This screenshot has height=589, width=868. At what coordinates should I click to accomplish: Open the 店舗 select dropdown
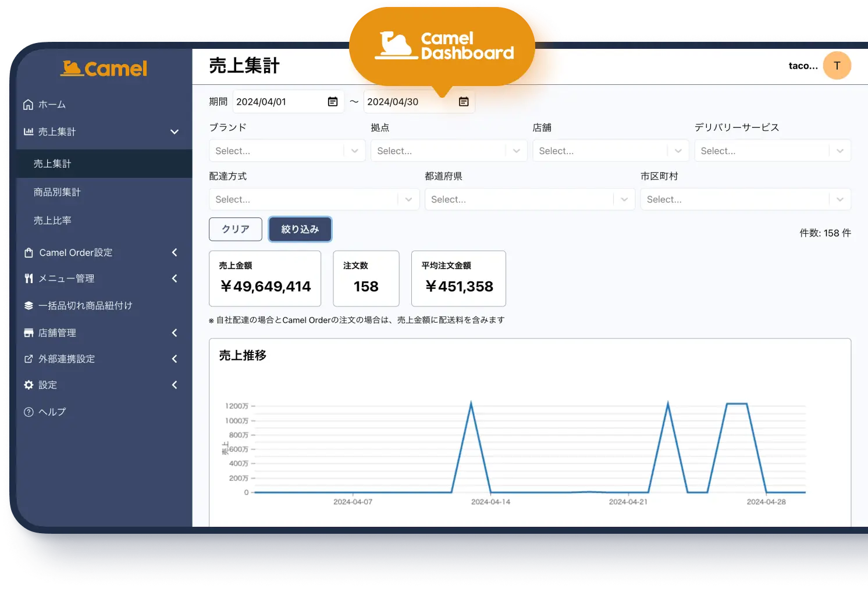611,151
